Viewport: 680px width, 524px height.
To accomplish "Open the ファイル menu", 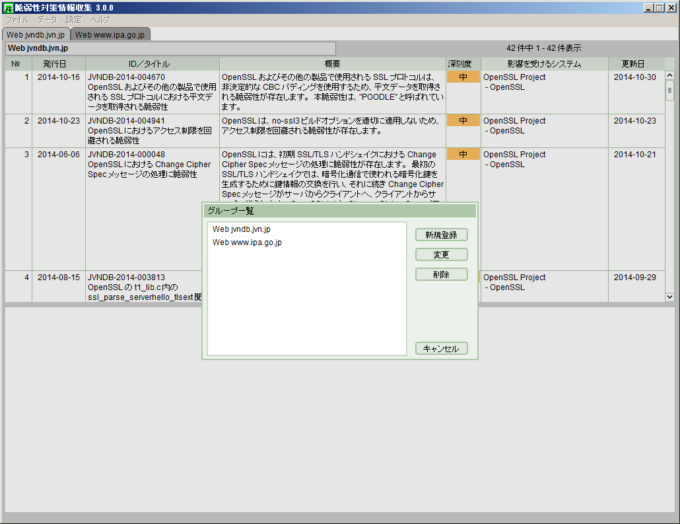I will [17, 19].
